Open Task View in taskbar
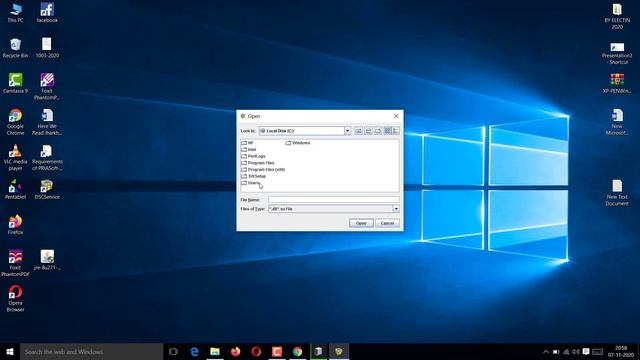 (173, 351)
